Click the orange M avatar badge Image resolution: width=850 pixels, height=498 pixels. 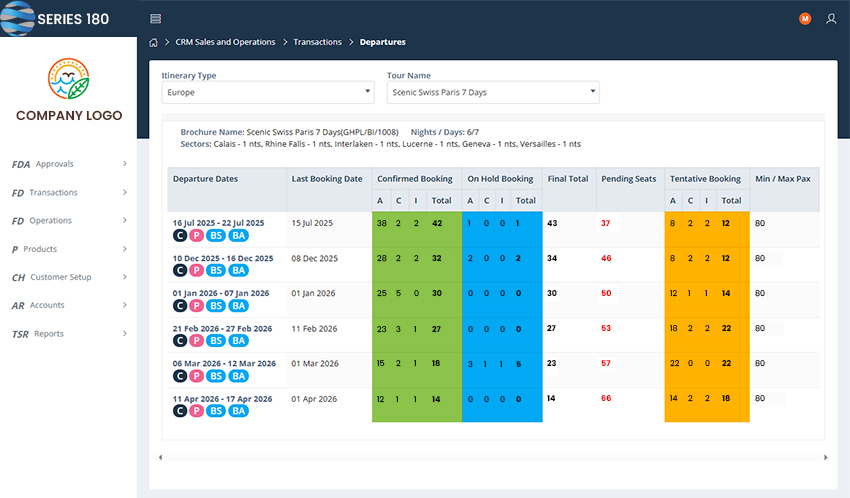(x=805, y=19)
